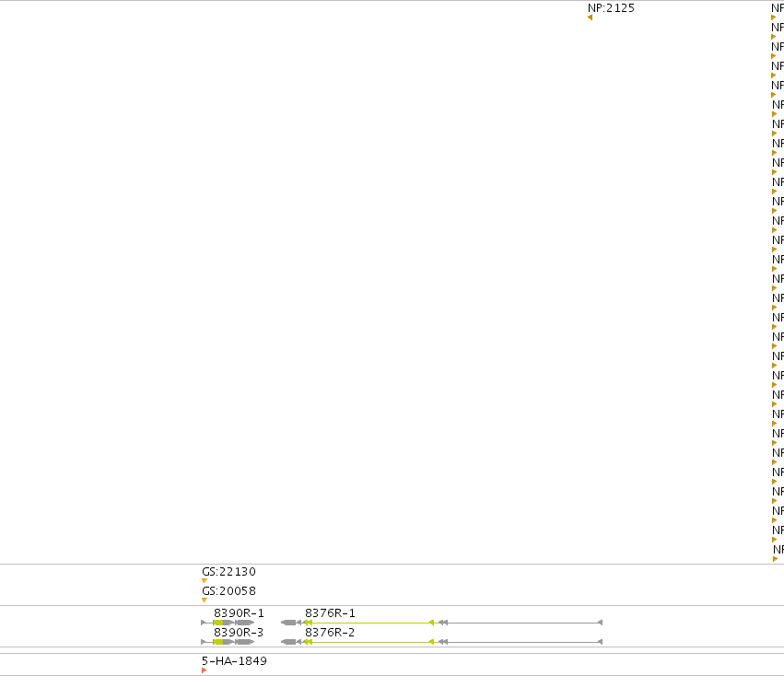The image size is (784, 676).
Task: Click the orange triangle marker under GS:20058
Action: 204,600
